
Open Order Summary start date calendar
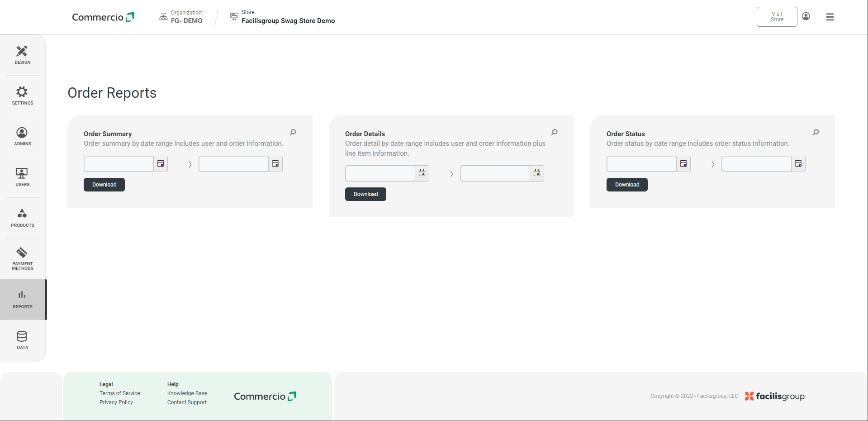tap(161, 164)
